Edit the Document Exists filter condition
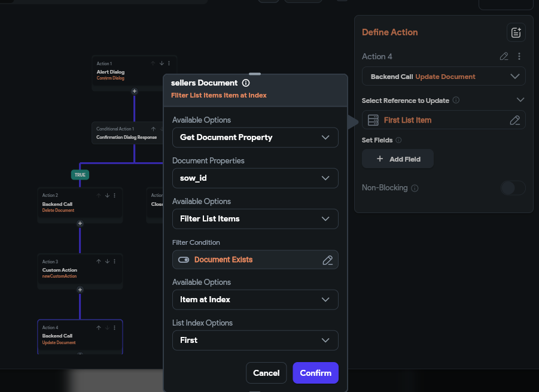539x392 pixels. tap(327, 260)
